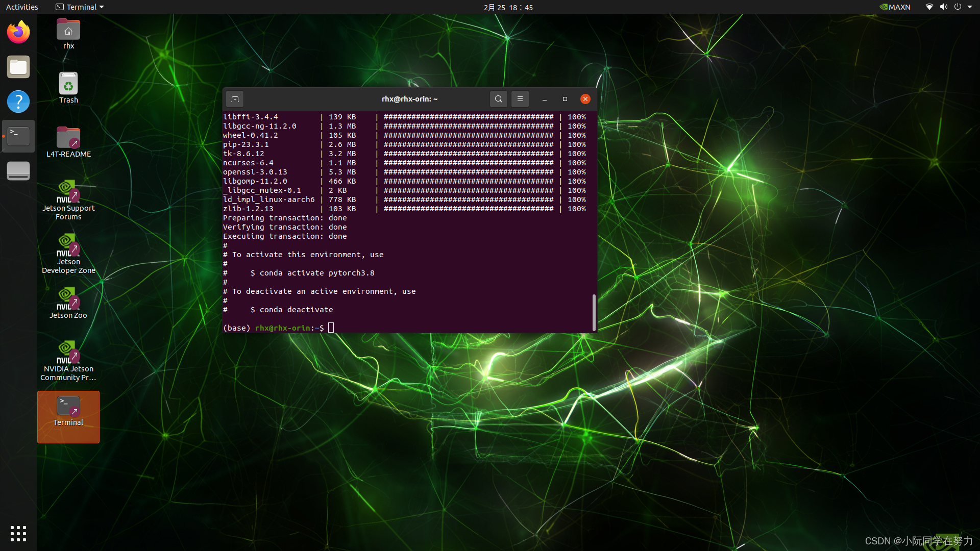Open the drive icon in the dock

point(18,171)
